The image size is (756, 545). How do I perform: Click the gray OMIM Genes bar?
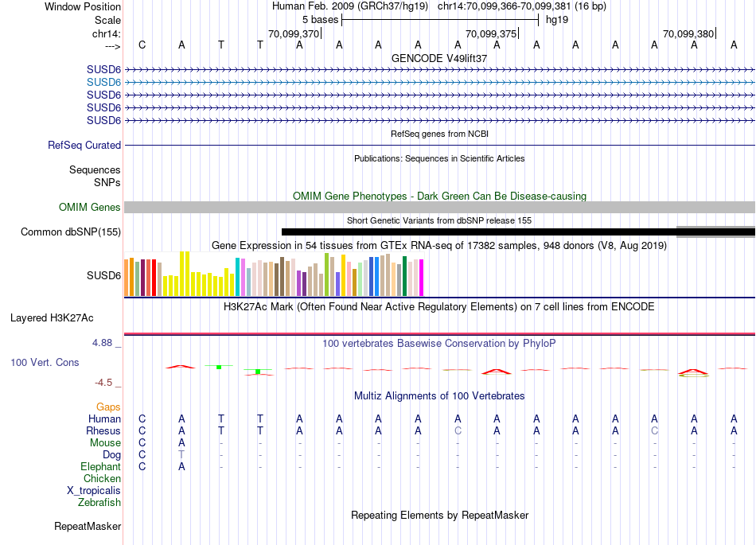pyautogui.click(x=439, y=207)
